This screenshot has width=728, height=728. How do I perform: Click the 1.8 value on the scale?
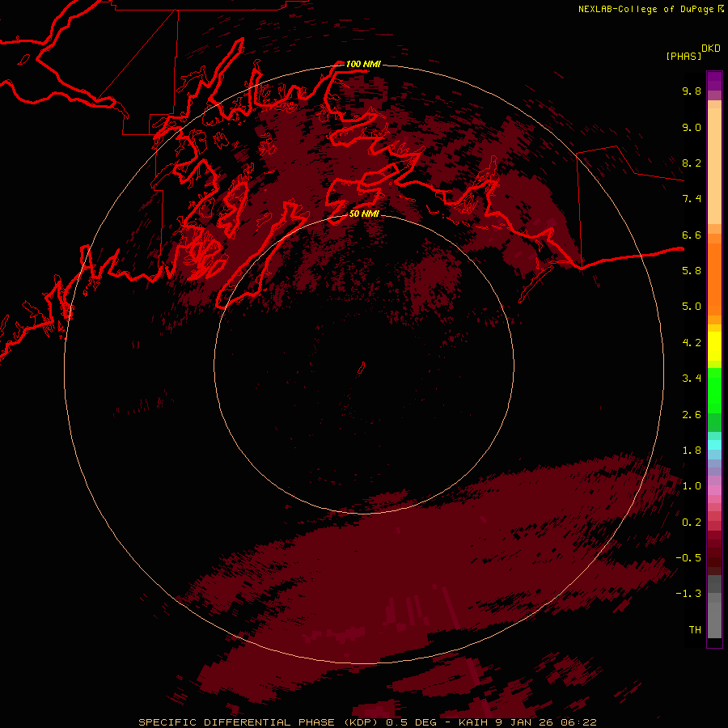click(x=692, y=451)
